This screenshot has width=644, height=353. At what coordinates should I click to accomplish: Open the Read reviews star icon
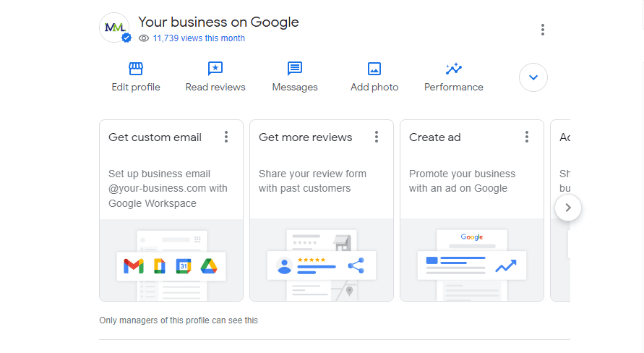point(215,69)
